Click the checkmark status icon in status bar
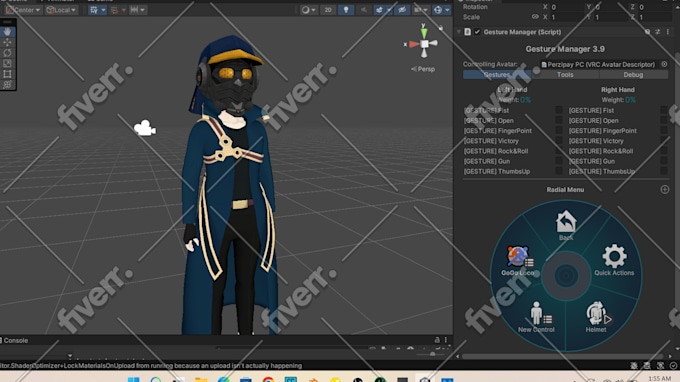Screen dimensions: 680x382 click(x=673, y=366)
